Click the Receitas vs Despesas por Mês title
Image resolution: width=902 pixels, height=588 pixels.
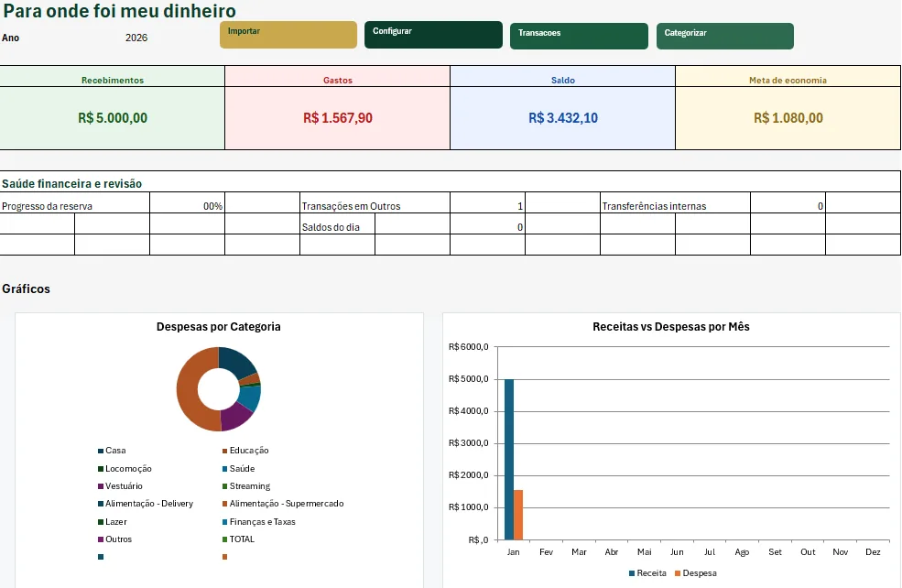click(x=670, y=327)
